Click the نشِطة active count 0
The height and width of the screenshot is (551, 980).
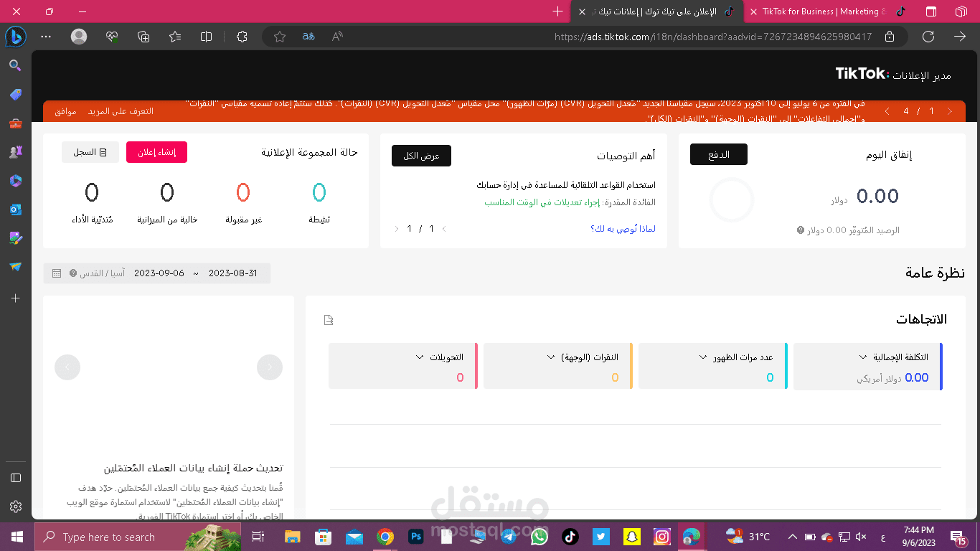pos(319,192)
